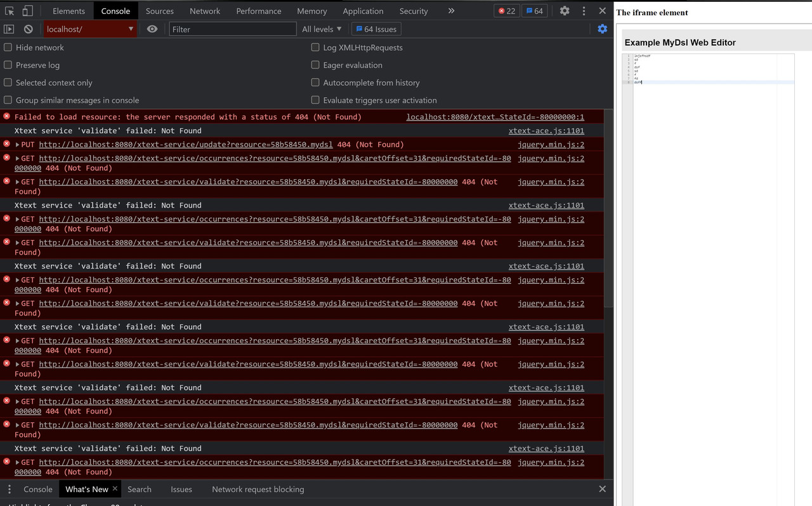
Task: Enable Selected context only checkbox
Action: coord(8,83)
